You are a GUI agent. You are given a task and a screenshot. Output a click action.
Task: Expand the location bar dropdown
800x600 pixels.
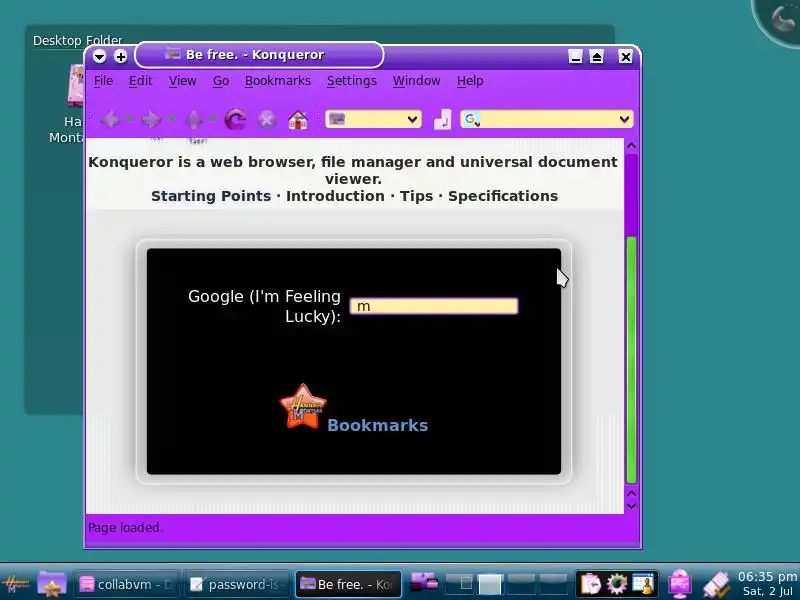coord(412,120)
